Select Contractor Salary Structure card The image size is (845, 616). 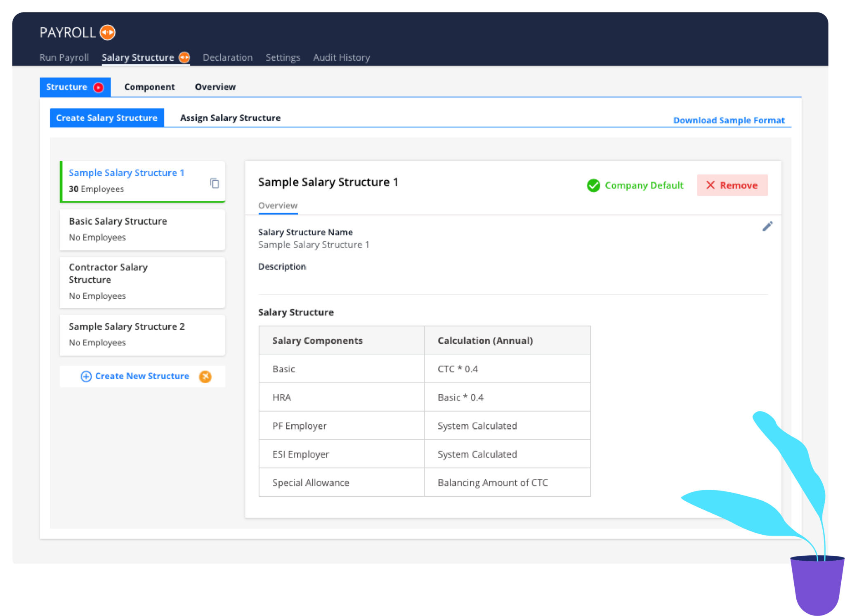click(142, 282)
